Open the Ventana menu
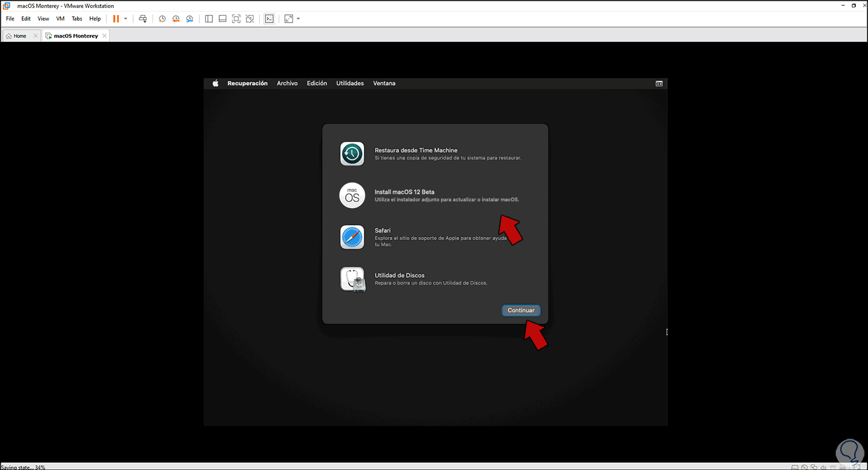 (x=384, y=83)
